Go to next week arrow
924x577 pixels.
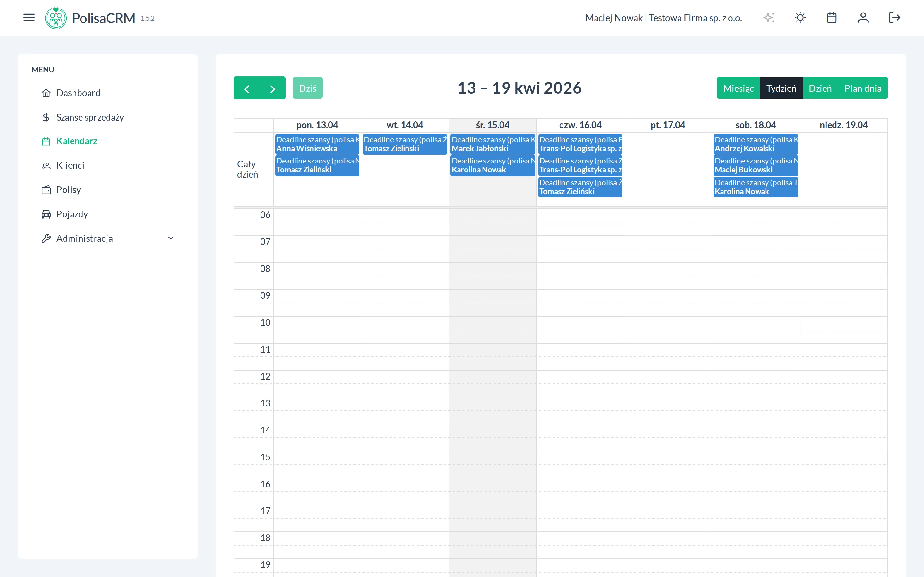272,88
